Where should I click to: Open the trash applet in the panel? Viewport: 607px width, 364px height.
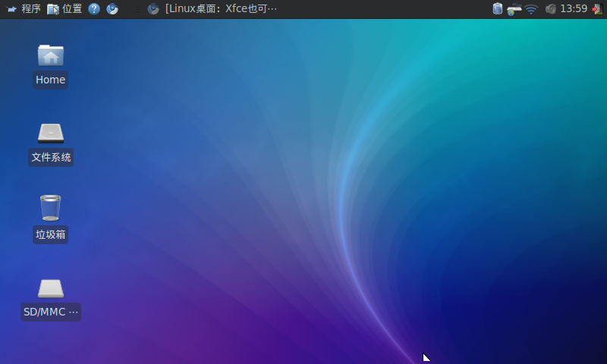pyautogui.click(x=498, y=8)
